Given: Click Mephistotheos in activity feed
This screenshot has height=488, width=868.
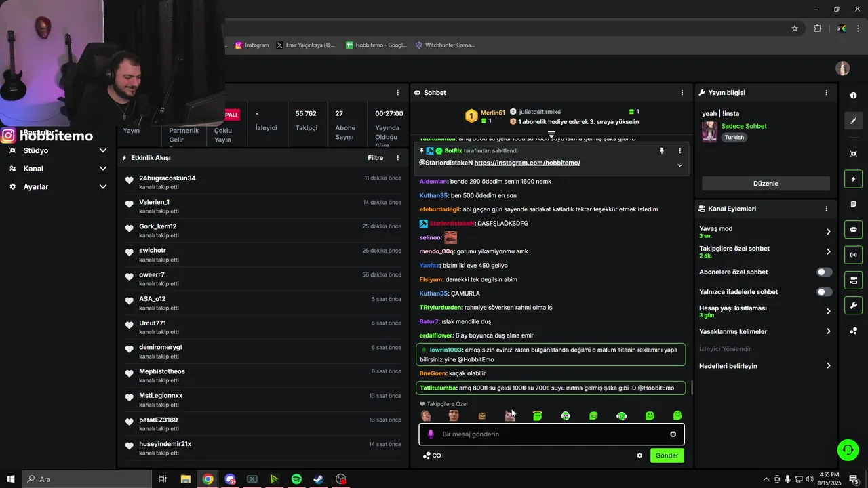Looking at the screenshot, I should (162, 371).
